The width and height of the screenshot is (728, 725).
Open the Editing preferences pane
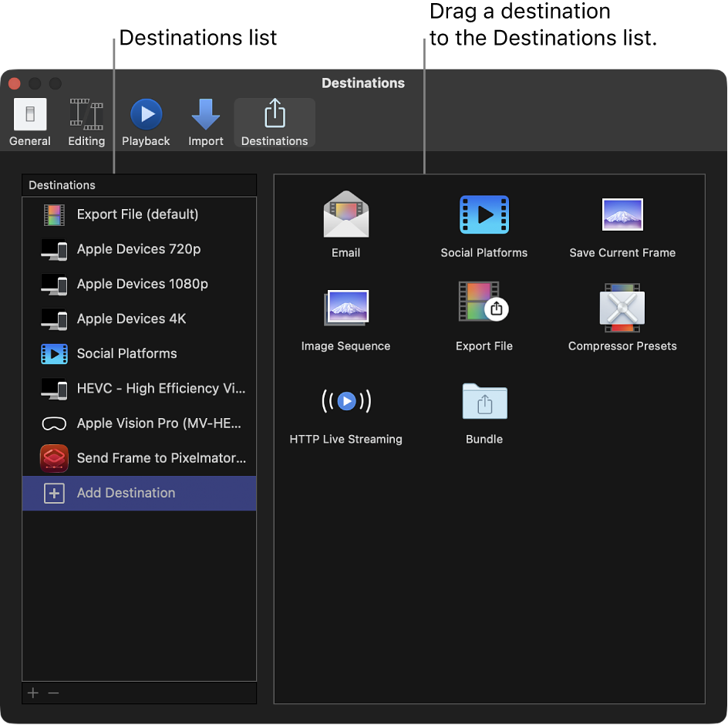coord(86,123)
